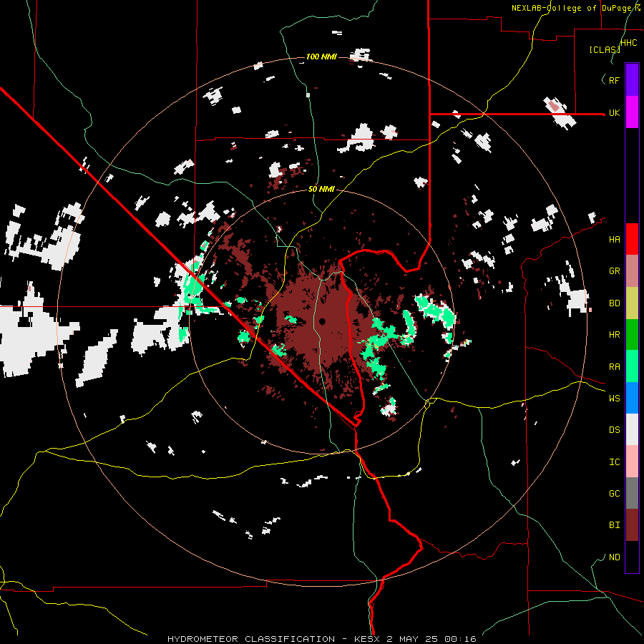This screenshot has height=644, width=644.
Task: Click the RF legend label
Action: point(614,80)
